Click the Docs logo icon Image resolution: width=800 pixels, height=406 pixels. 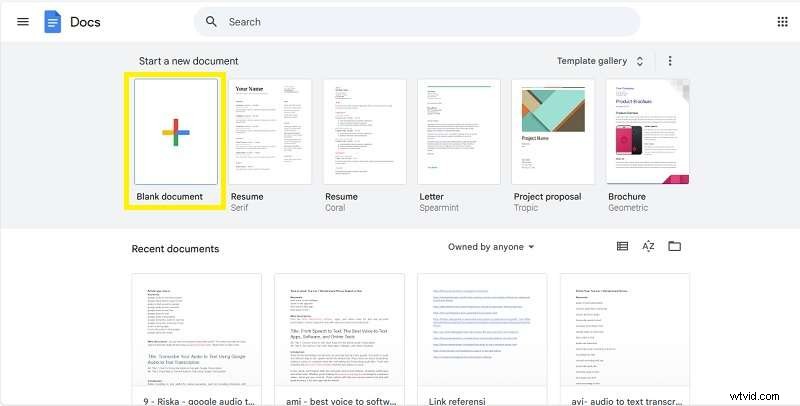pos(53,22)
